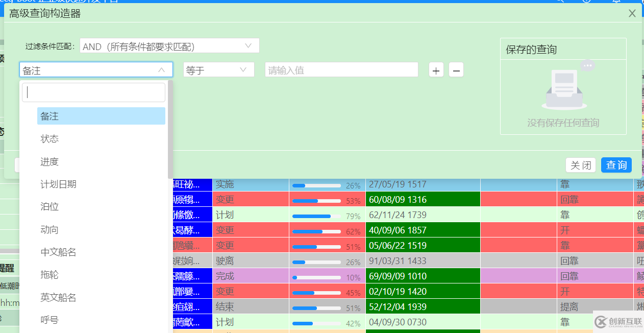The image size is (644, 333).
Task: Select 备注 in the field list
Action: click(x=101, y=116)
